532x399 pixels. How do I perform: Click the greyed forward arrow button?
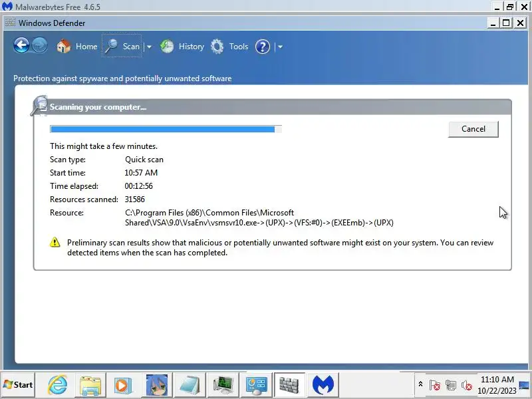[x=40, y=45]
